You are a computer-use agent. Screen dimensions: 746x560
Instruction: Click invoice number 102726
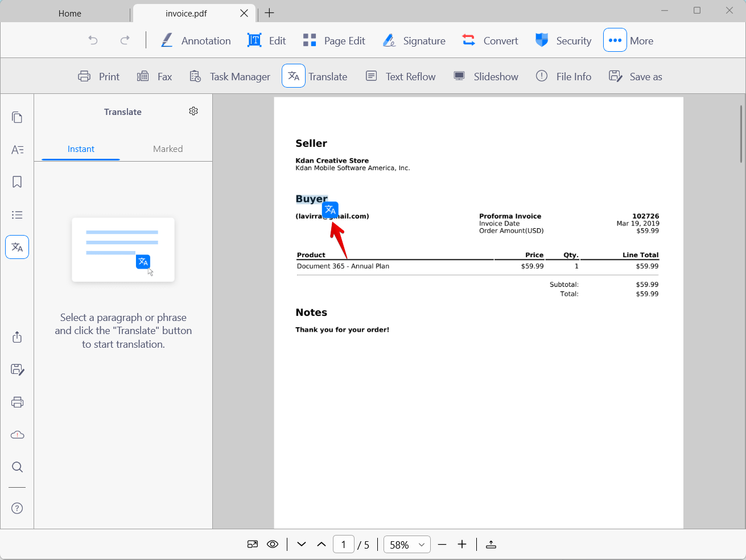point(646,216)
